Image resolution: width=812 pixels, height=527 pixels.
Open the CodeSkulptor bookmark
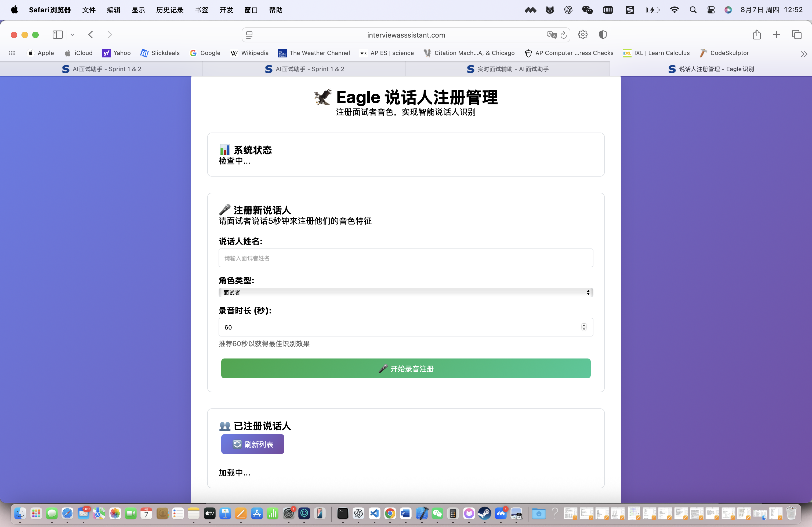[x=724, y=53]
